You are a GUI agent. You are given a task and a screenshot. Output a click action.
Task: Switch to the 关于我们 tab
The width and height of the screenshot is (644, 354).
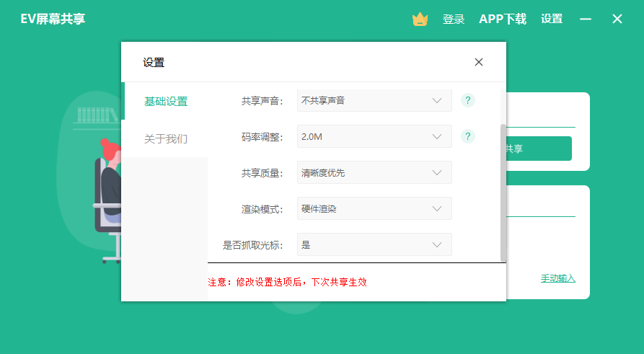click(166, 138)
